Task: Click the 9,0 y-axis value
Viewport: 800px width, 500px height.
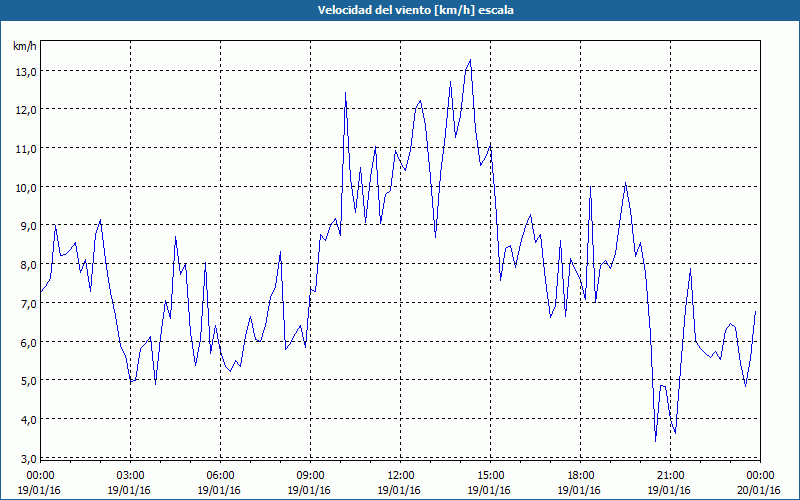Action: (x=28, y=226)
